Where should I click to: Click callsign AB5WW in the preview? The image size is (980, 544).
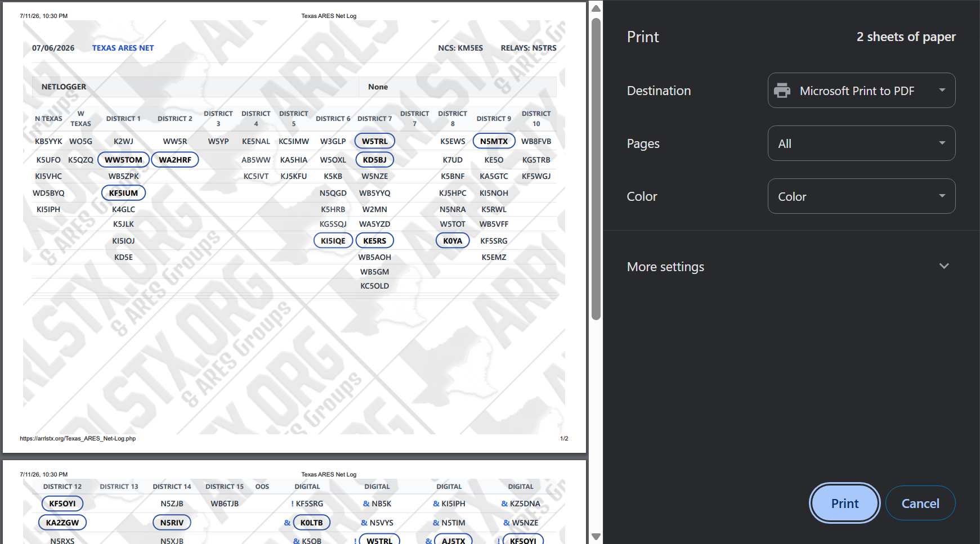pyautogui.click(x=256, y=160)
